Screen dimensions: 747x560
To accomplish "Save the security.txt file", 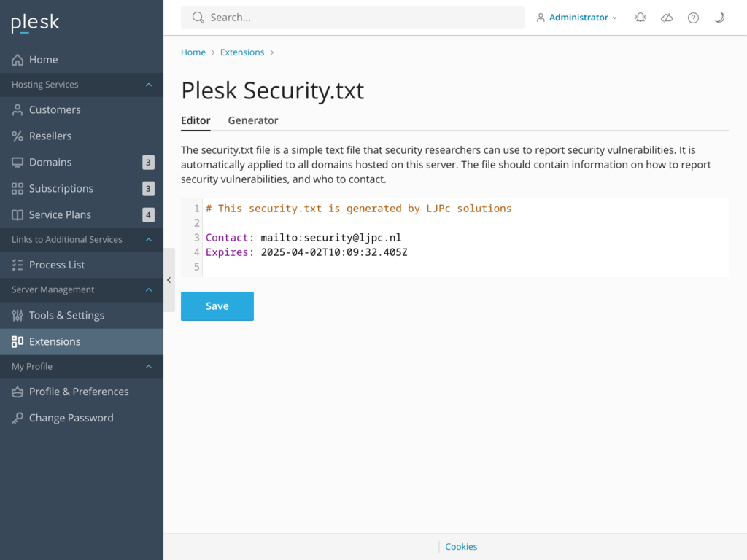I will click(x=217, y=306).
